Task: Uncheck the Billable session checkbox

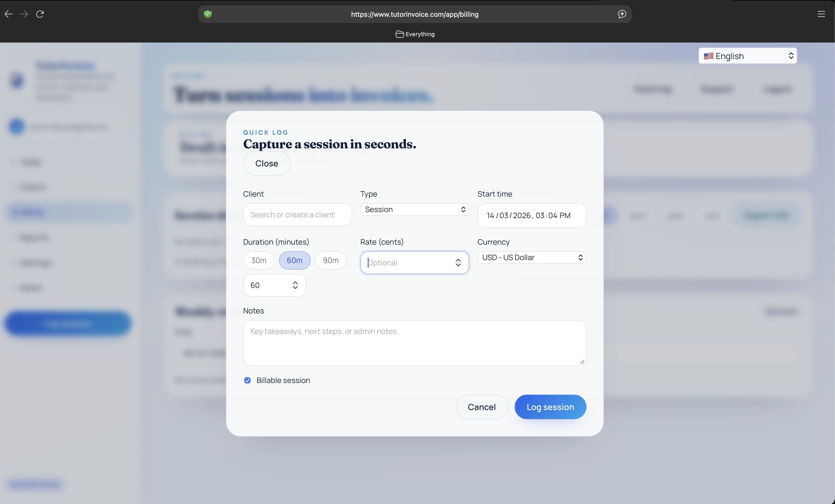Action: point(248,380)
